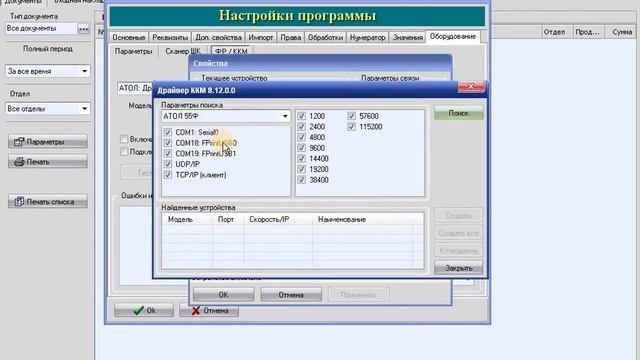Click the Печать списка button
Screen dimensions: 640x360
[x=48, y=202]
